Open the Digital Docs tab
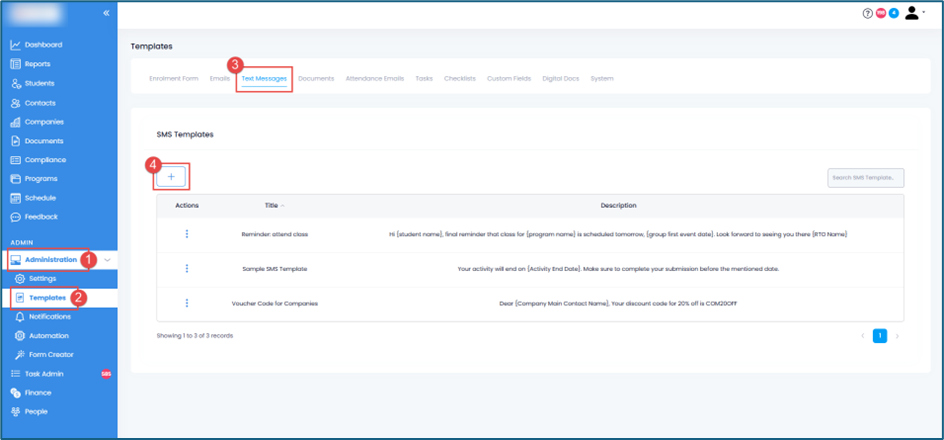The height and width of the screenshot is (440, 944). click(560, 78)
